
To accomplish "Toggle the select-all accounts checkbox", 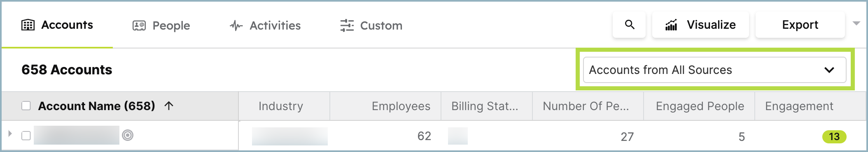I will [x=26, y=106].
